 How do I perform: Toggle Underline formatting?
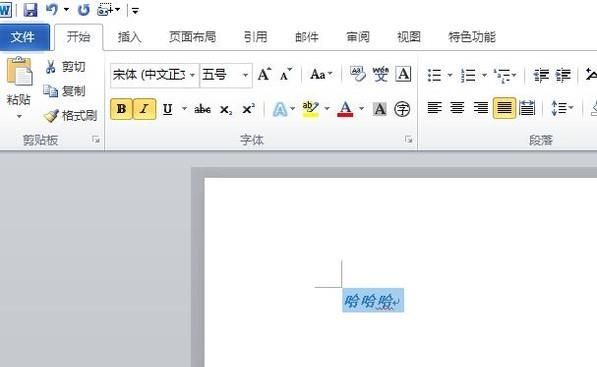pos(168,109)
